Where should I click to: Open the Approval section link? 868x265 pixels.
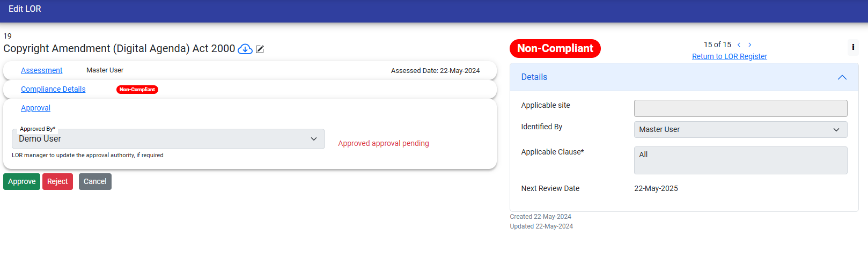pos(35,108)
